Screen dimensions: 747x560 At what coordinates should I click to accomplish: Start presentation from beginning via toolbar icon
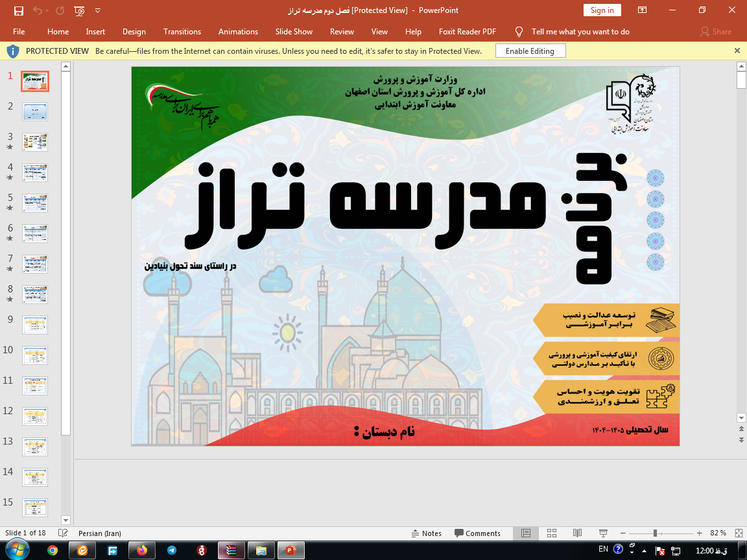pyautogui.click(x=79, y=10)
